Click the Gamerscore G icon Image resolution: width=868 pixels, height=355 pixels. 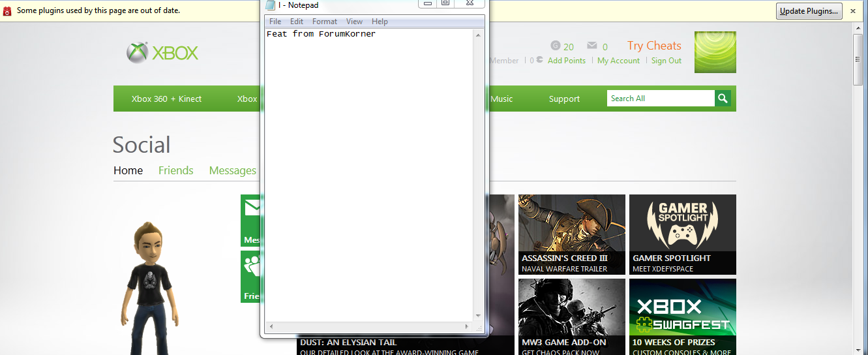(556, 46)
